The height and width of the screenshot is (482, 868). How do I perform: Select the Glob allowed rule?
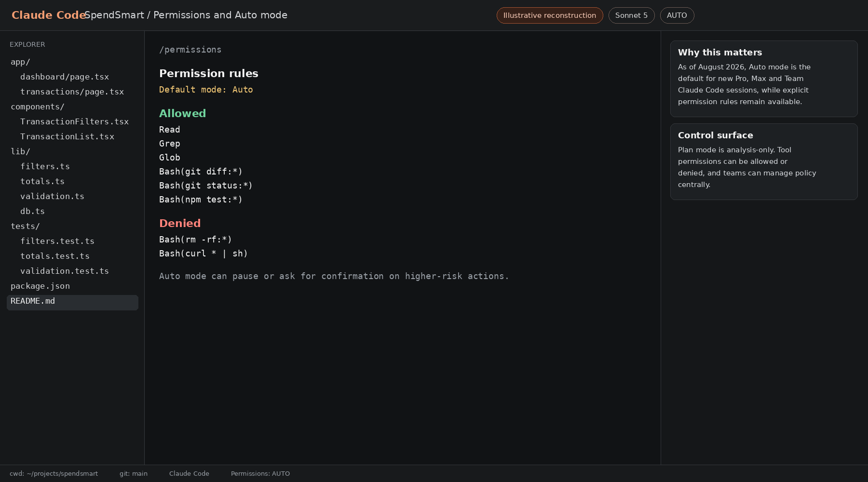point(170,158)
